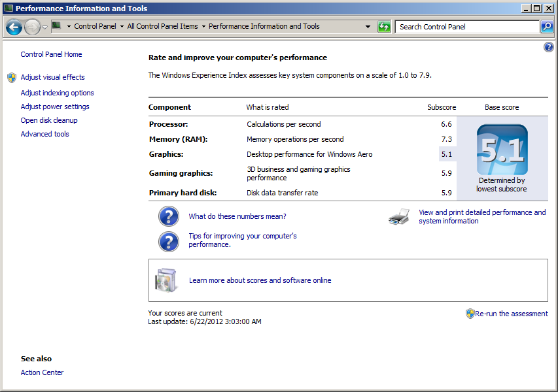Click the 'Graphics:' component label
The image size is (558, 392).
166,154
